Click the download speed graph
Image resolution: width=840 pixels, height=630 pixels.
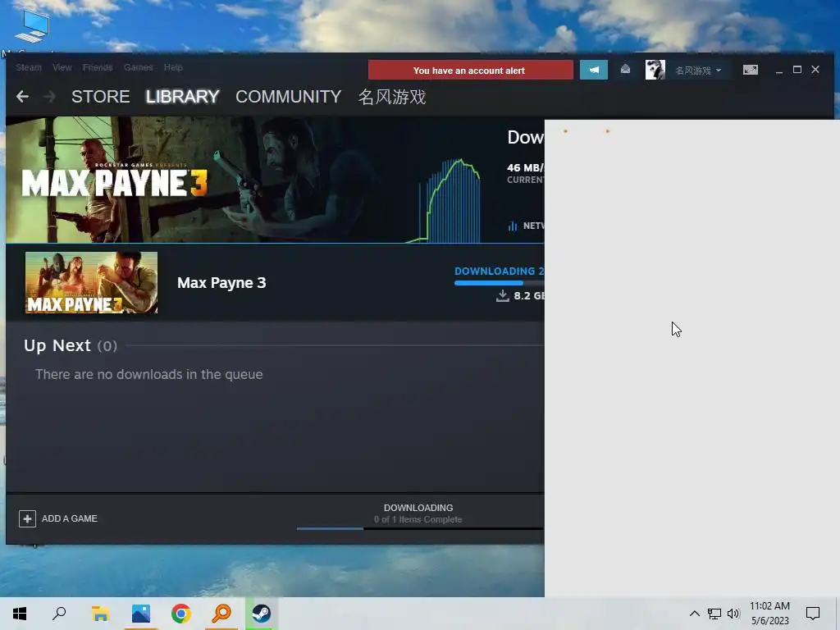[445, 201]
